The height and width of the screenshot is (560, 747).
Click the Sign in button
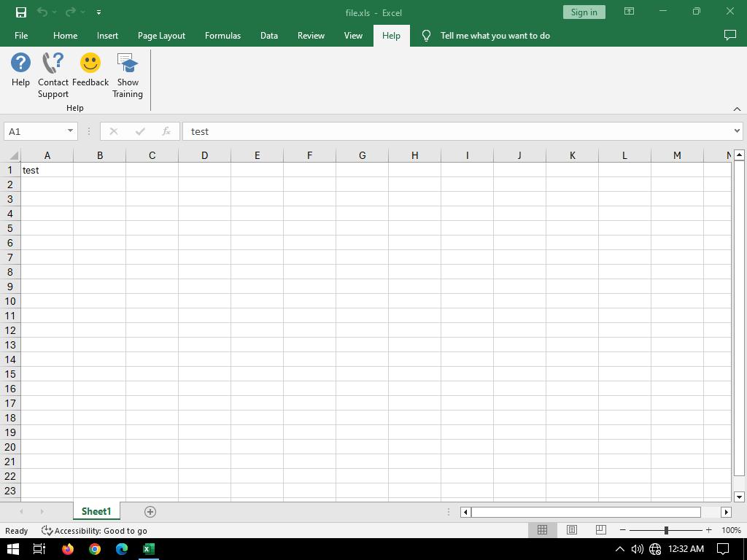coord(584,12)
